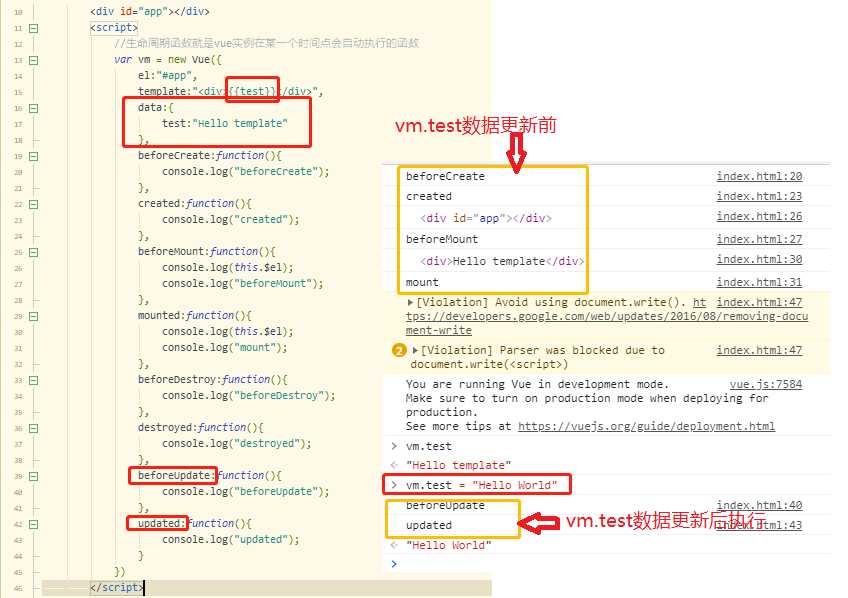848x598 pixels.
Task: Select the "Hello template" console return value
Action: [459, 465]
